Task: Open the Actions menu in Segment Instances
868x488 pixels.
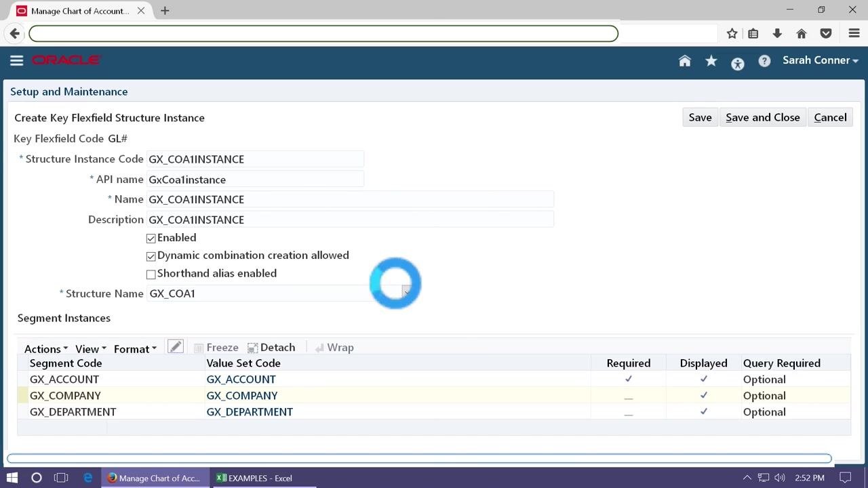Action: pos(46,348)
